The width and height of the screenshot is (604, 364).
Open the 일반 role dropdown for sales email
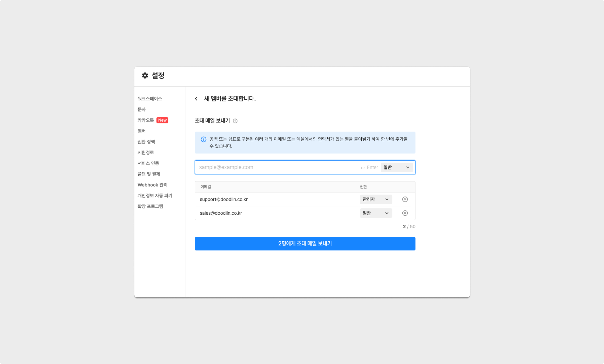coord(375,213)
